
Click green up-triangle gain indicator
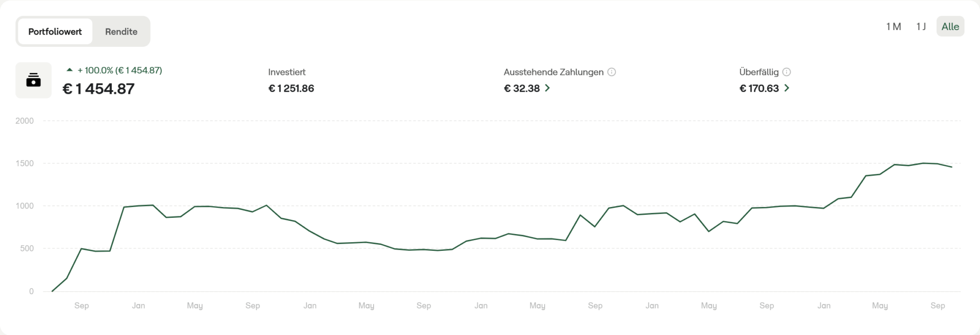tap(70, 70)
